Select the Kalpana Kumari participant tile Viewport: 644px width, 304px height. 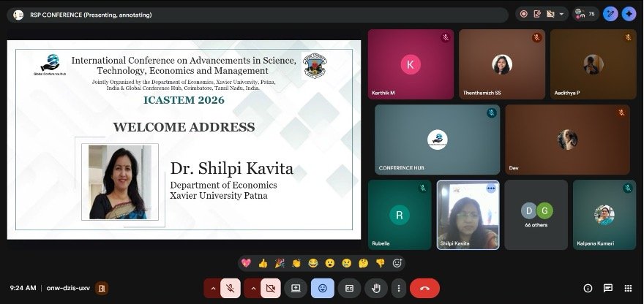tap(604, 215)
